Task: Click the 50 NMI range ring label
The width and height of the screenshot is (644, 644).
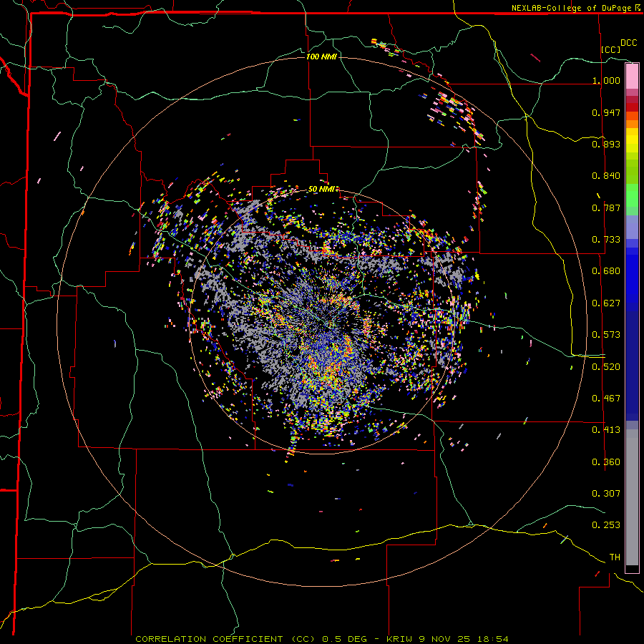Action: coord(323,189)
